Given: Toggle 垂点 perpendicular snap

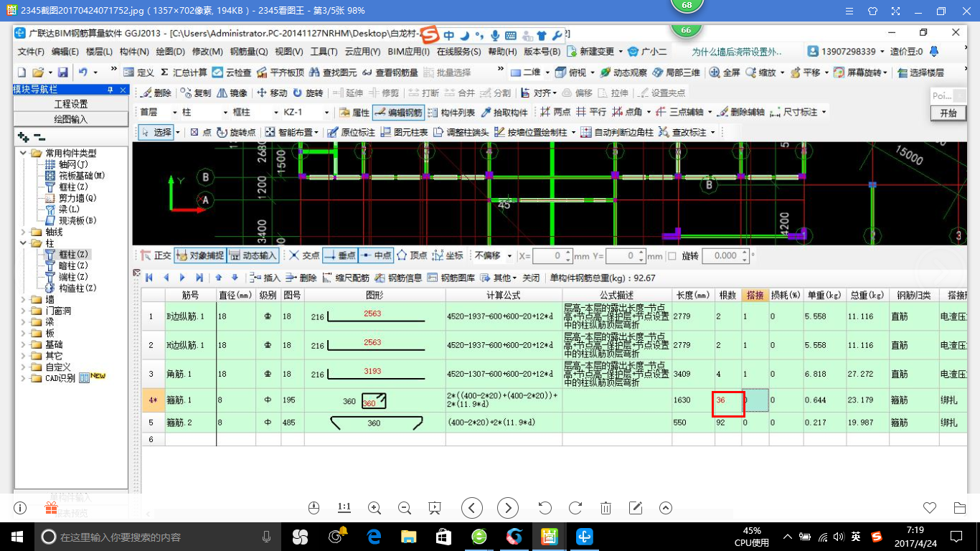Looking at the screenshot, I should pyautogui.click(x=339, y=255).
